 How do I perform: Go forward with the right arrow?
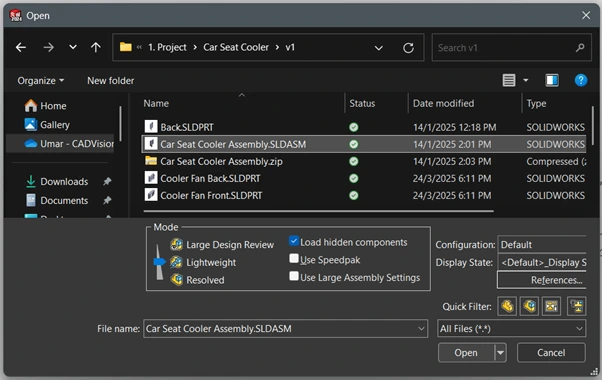pyautogui.click(x=48, y=47)
